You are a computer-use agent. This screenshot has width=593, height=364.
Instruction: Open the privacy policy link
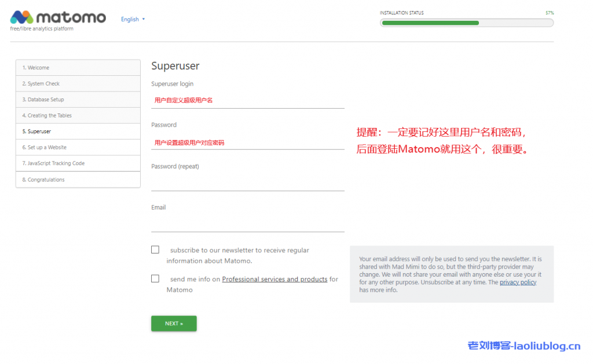(x=518, y=282)
